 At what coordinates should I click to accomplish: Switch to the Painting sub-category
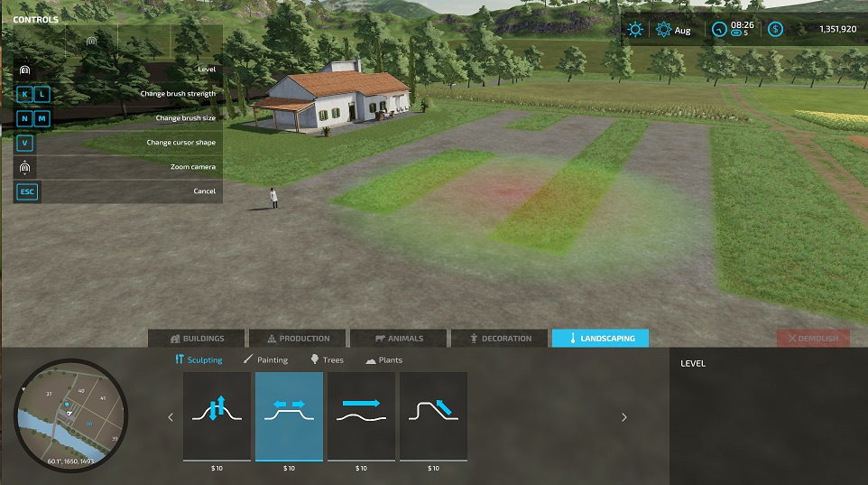click(x=266, y=359)
